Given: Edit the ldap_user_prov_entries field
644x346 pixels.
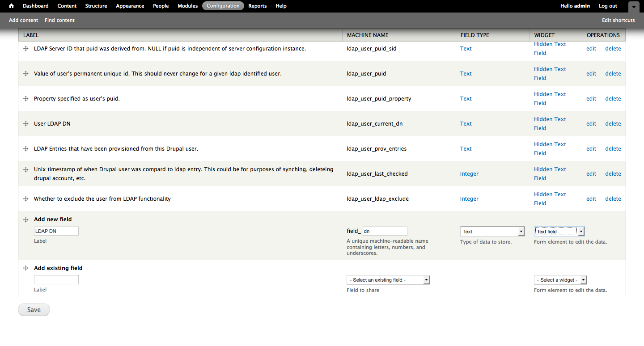Looking at the screenshot, I should (x=591, y=149).
